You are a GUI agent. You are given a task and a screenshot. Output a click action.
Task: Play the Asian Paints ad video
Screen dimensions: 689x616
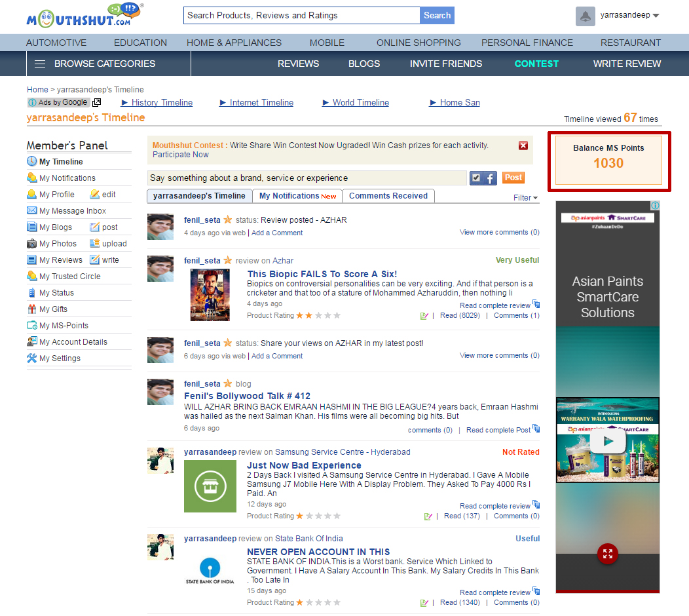pyautogui.click(x=607, y=441)
